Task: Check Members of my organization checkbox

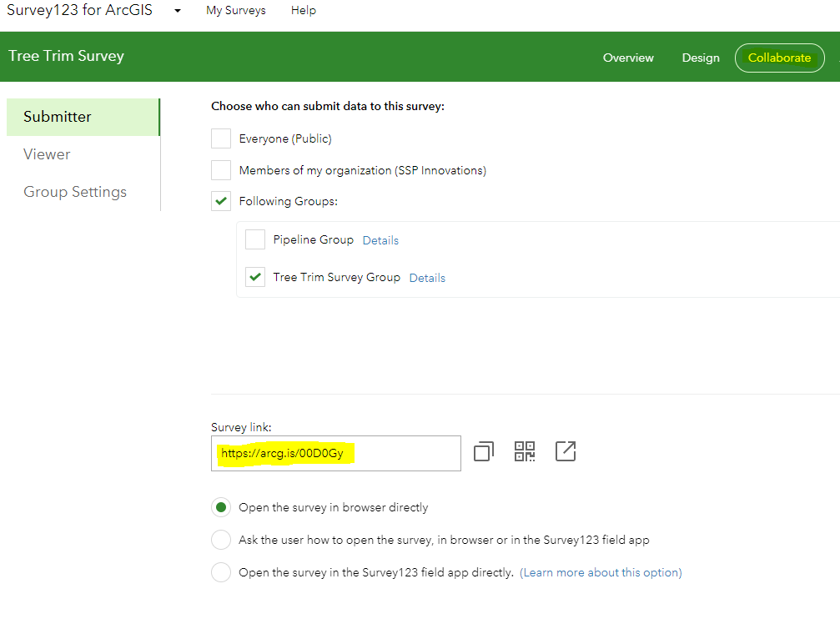Action: click(221, 170)
